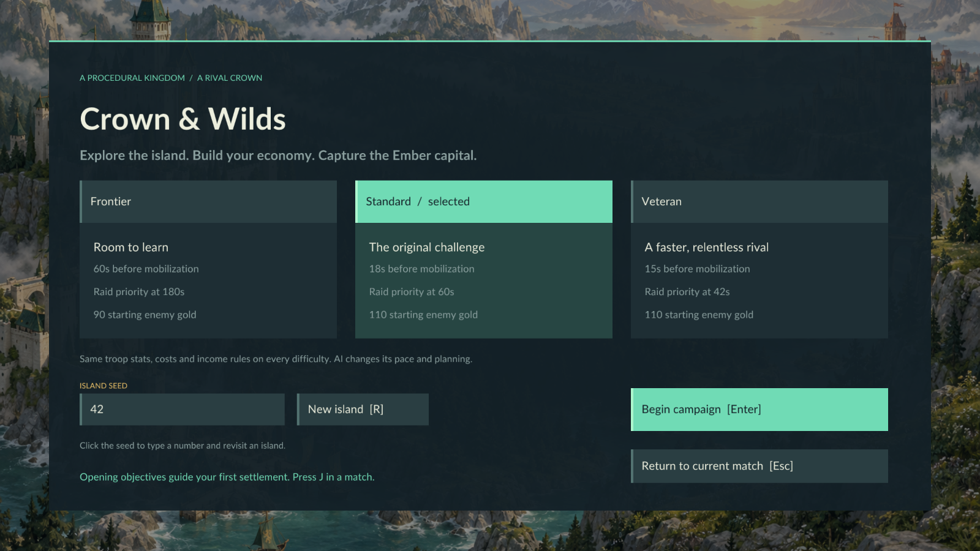
Task: Click the 'Explore the island' subtitle
Action: click(278, 156)
